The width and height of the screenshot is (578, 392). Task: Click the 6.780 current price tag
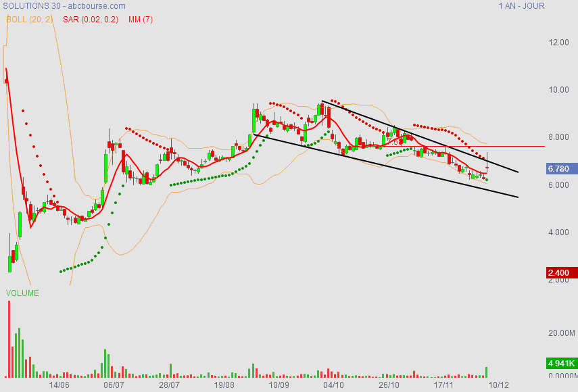pos(562,169)
